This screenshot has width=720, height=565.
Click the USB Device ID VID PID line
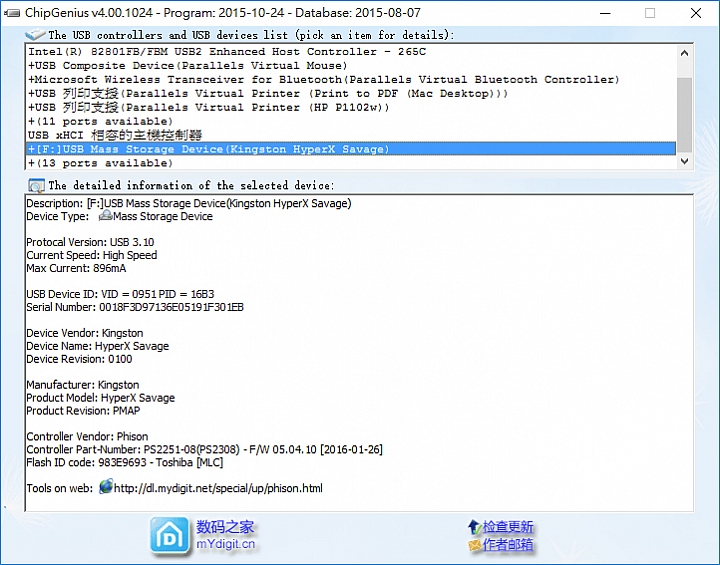click(120, 294)
